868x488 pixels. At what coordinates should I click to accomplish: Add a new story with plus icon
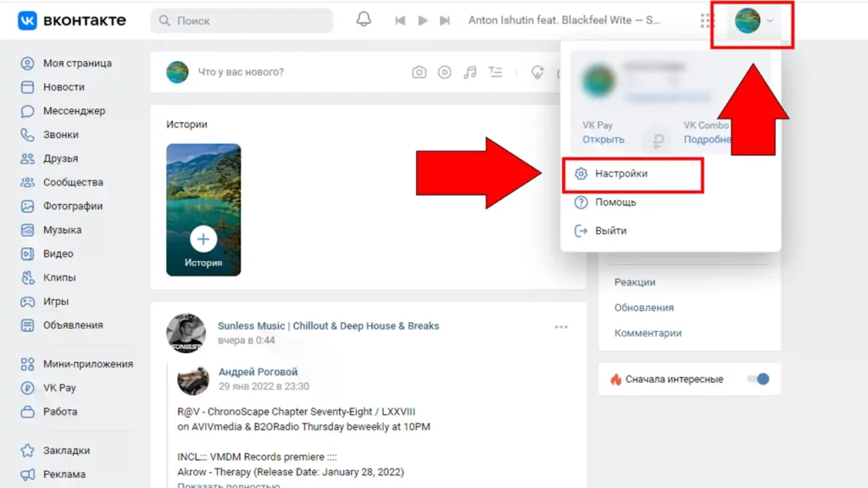click(x=203, y=239)
